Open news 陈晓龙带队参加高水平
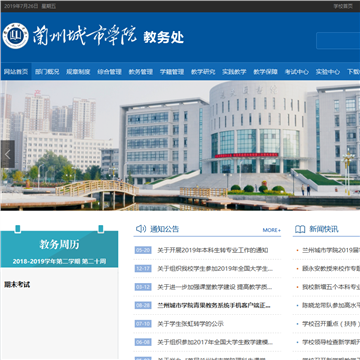This screenshot has width=360, height=360. (x=331, y=305)
